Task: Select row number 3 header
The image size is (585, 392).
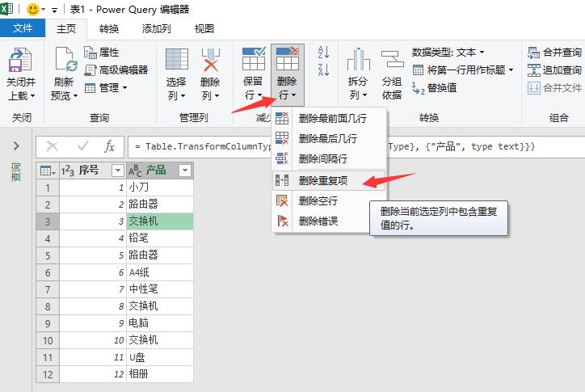Action: point(48,221)
